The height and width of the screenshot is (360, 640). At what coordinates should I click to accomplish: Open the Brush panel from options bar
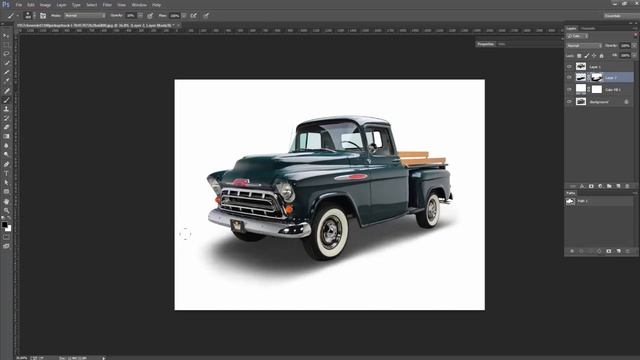click(43, 16)
